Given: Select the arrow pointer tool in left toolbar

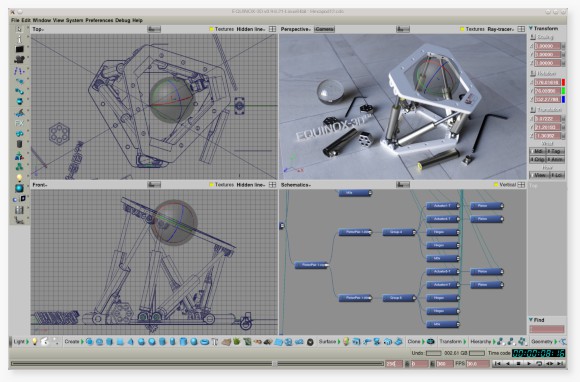Looking at the screenshot, I should (19, 29).
